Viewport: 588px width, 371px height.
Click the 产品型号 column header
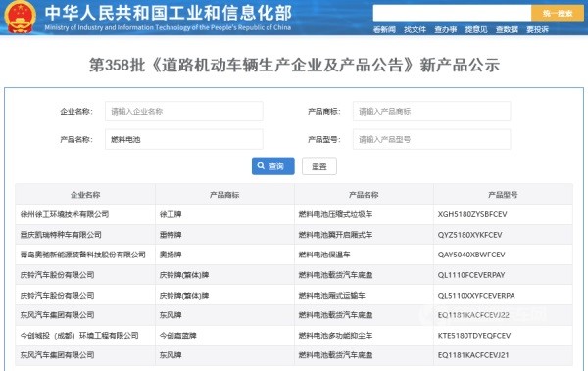503,195
